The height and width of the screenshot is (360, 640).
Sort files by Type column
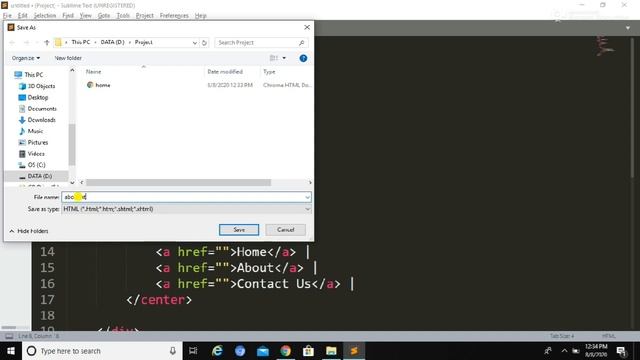click(269, 71)
